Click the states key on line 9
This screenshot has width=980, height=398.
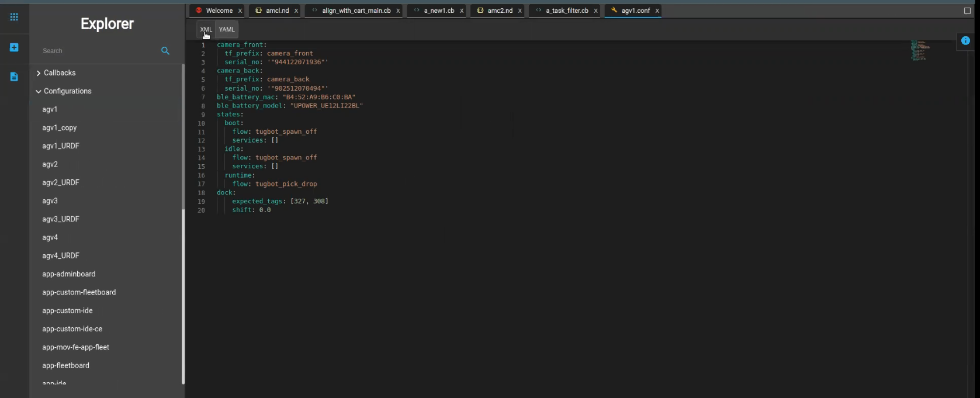pos(228,115)
